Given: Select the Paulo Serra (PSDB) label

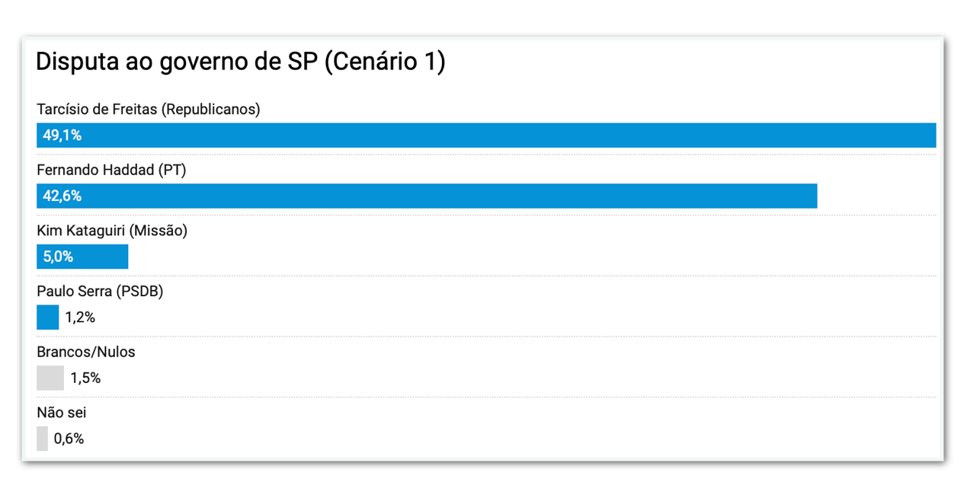Looking at the screenshot, I should pyautogui.click(x=100, y=292).
